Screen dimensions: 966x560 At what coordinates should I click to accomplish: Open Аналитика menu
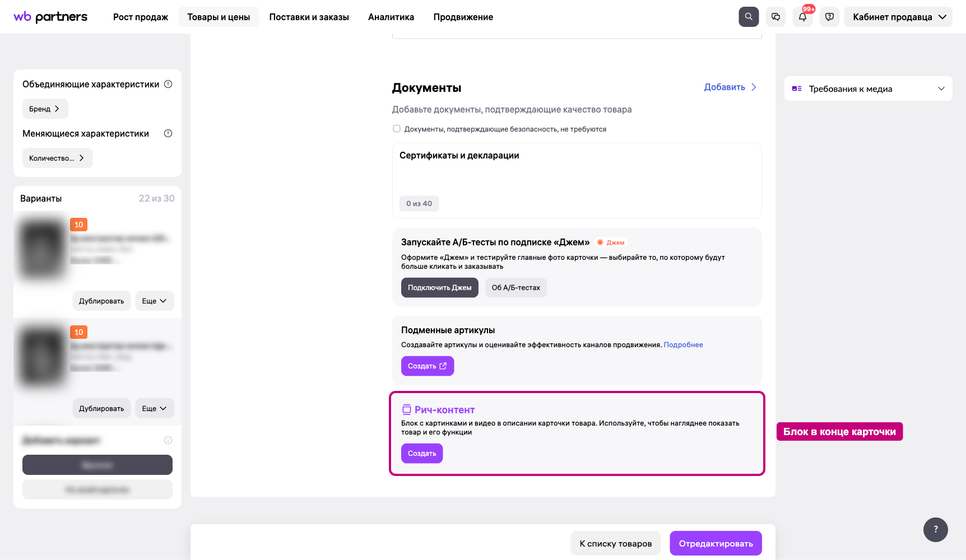[x=391, y=17]
